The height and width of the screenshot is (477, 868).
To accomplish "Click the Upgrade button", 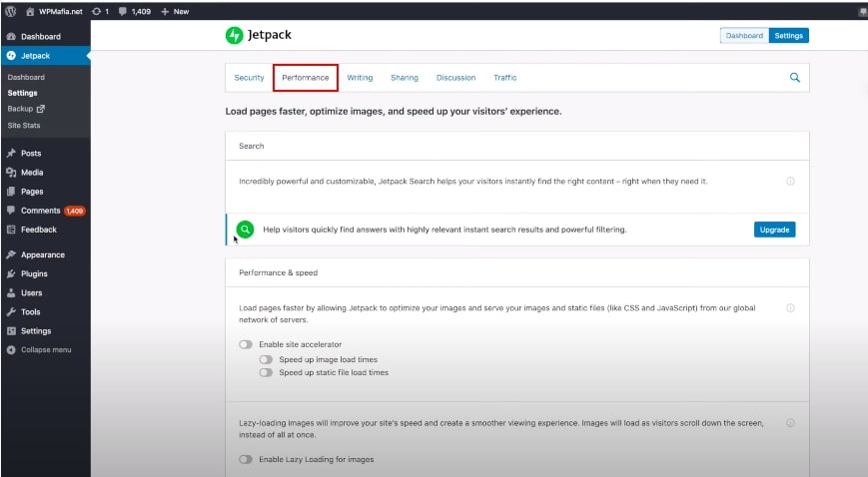I will (x=774, y=230).
